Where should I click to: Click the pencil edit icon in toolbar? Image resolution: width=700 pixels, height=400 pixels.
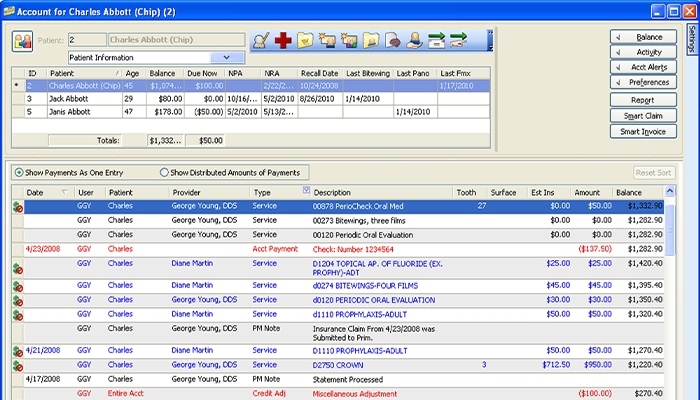(260, 41)
